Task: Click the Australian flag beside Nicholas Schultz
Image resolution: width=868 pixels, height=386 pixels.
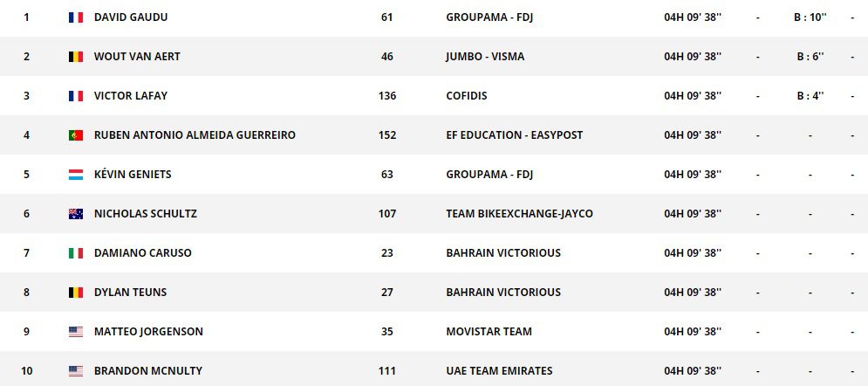Action: coord(76,214)
